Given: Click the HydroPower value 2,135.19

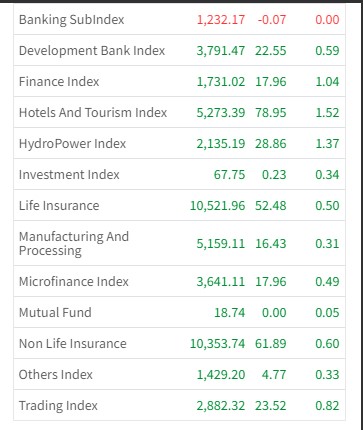Looking at the screenshot, I should [x=221, y=144].
